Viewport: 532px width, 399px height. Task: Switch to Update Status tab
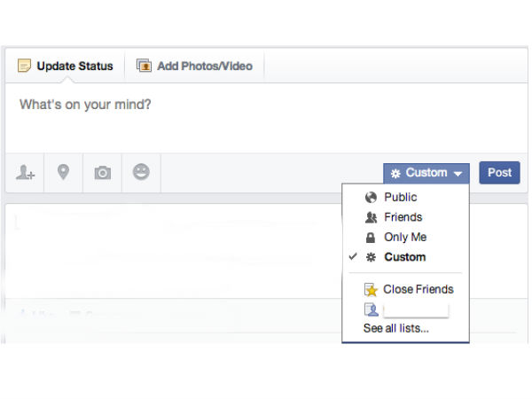(x=66, y=66)
